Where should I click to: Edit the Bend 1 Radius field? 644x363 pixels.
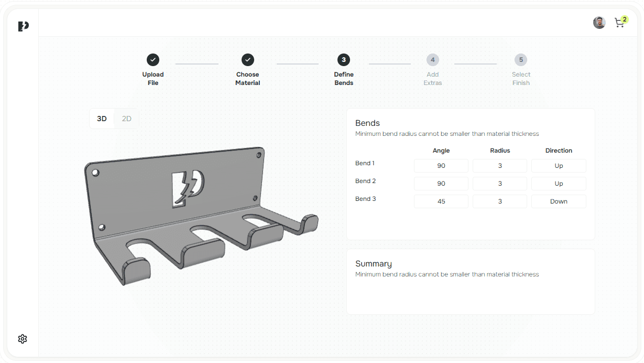(500, 166)
